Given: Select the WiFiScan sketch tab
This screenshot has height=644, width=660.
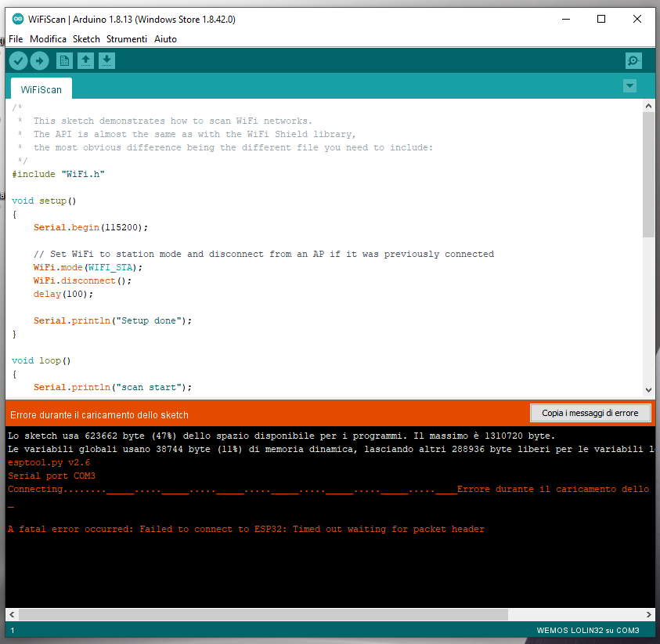Looking at the screenshot, I should [x=41, y=89].
